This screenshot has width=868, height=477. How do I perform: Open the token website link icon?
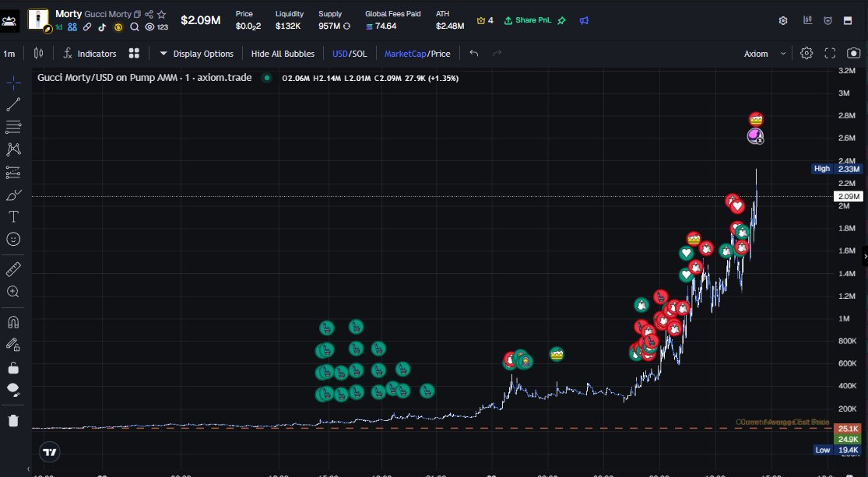pos(87,26)
